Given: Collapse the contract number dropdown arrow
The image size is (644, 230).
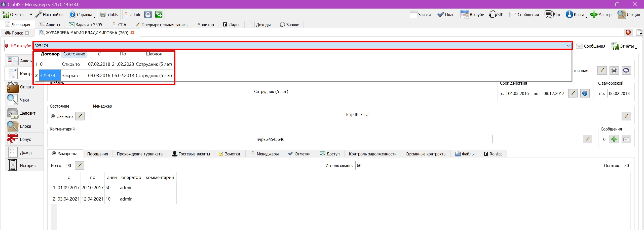Looking at the screenshot, I should [568, 46].
